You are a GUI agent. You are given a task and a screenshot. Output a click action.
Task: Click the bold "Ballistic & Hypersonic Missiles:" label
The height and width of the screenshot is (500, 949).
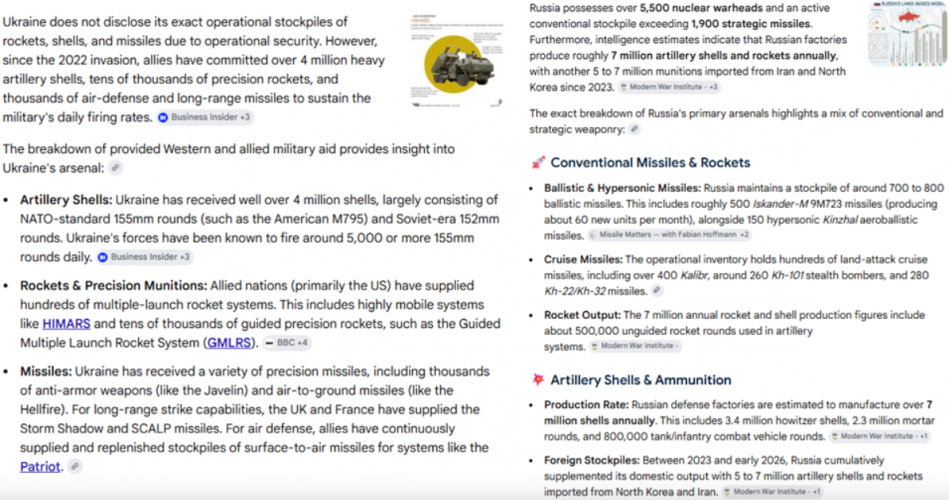tap(622, 188)
